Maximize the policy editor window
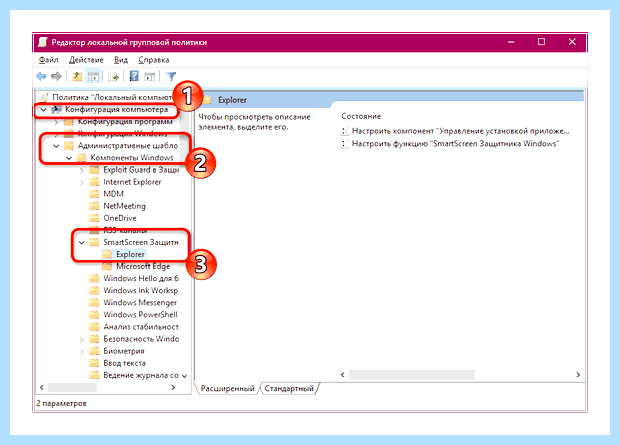 coord(541,42)
